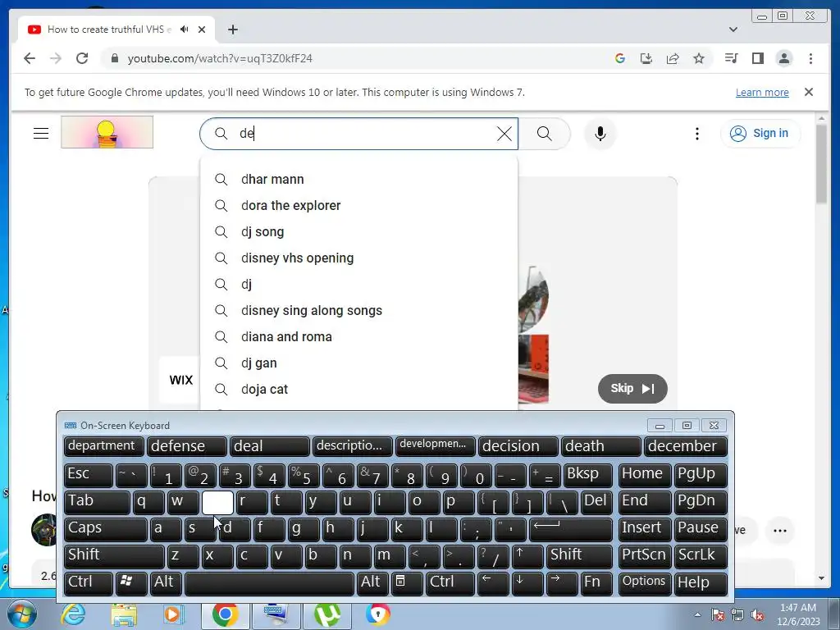Screen dimensions: 840x630
Task: Open the Chrome share icon
Action: tap(673, 58)
